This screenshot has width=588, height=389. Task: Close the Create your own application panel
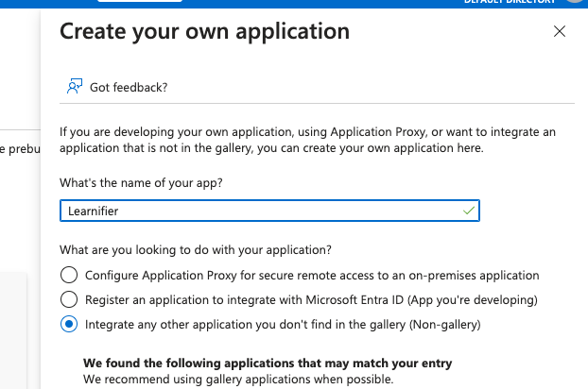(559, 31)
